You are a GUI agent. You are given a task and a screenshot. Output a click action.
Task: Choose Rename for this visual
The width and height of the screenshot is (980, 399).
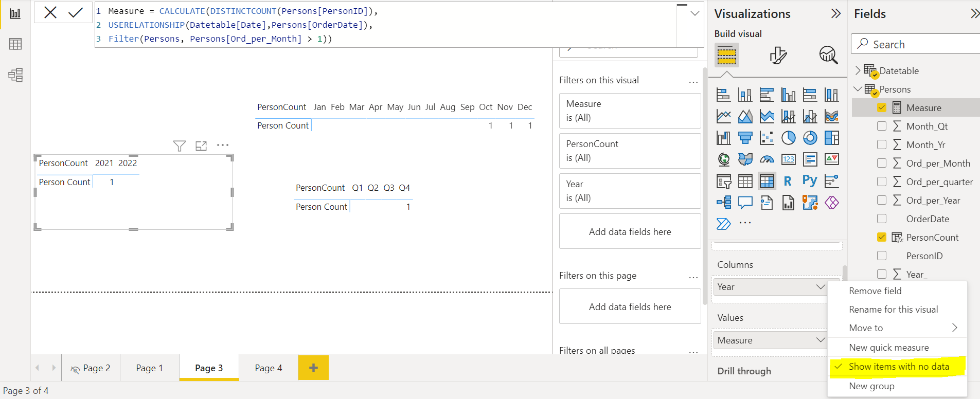tap(898, 310)
